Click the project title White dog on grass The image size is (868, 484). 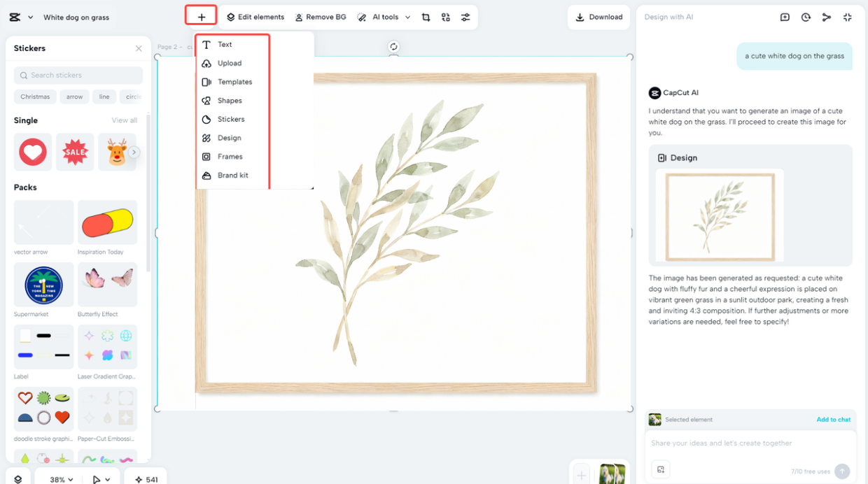[x=76, y=17]
